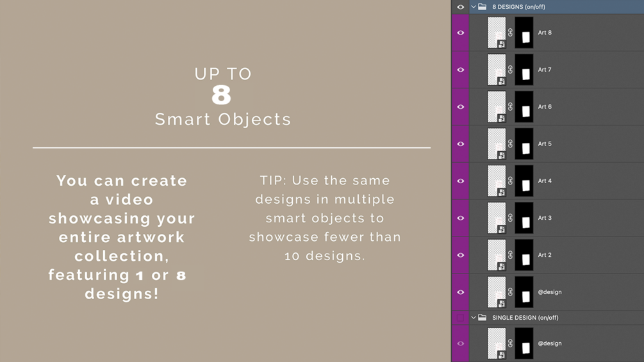Unlink the mask on Art 7 layer
644x362 pixels.
click(510, 70)
